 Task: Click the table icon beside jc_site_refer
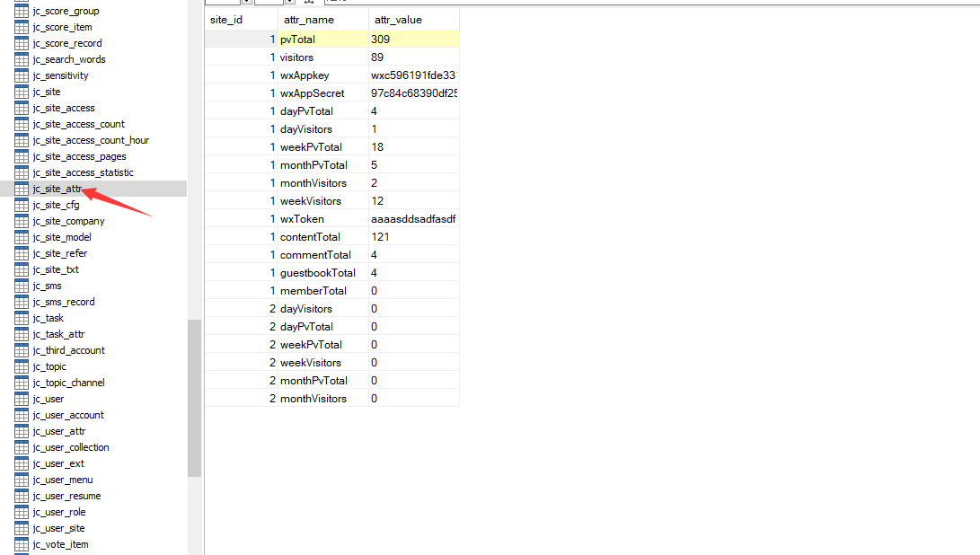(x=22, y=254)
